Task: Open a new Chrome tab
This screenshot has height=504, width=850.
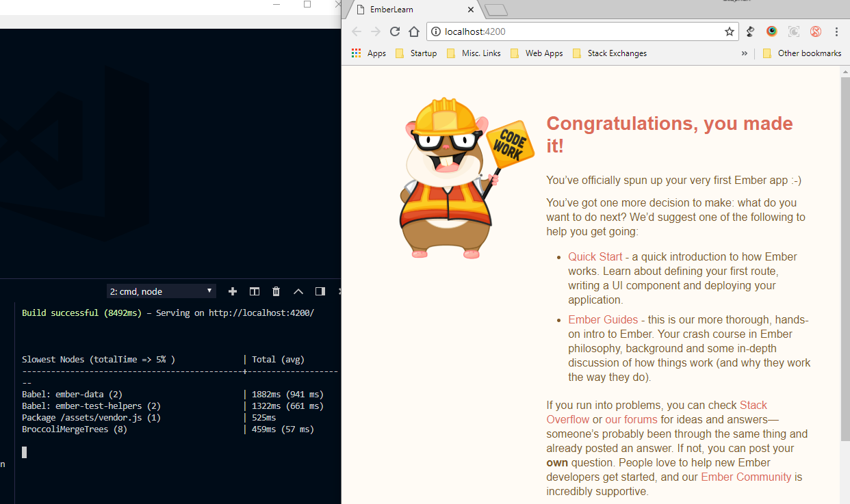Action: pos(495,10)
